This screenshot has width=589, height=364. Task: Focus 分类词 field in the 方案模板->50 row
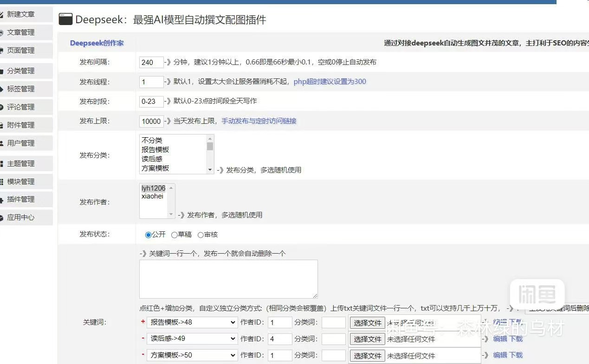pos(334,355)
